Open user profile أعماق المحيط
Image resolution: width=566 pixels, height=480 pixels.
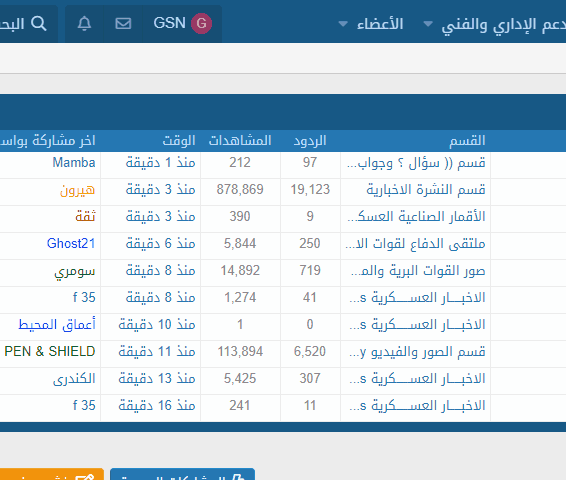click(x=57, y=324)
